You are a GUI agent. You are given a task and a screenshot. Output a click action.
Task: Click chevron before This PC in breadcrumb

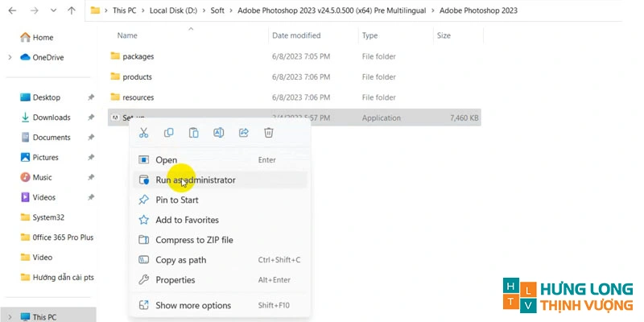click(106, 10)
